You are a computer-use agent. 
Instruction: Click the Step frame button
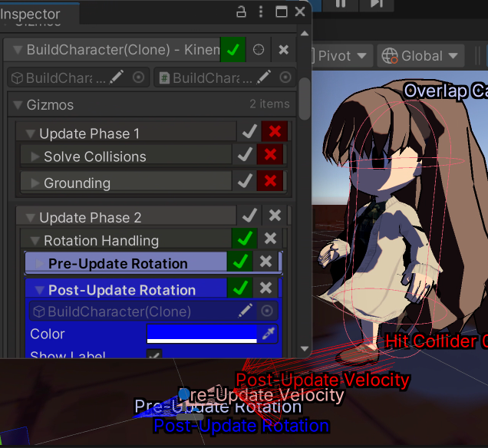coord(377,4)
